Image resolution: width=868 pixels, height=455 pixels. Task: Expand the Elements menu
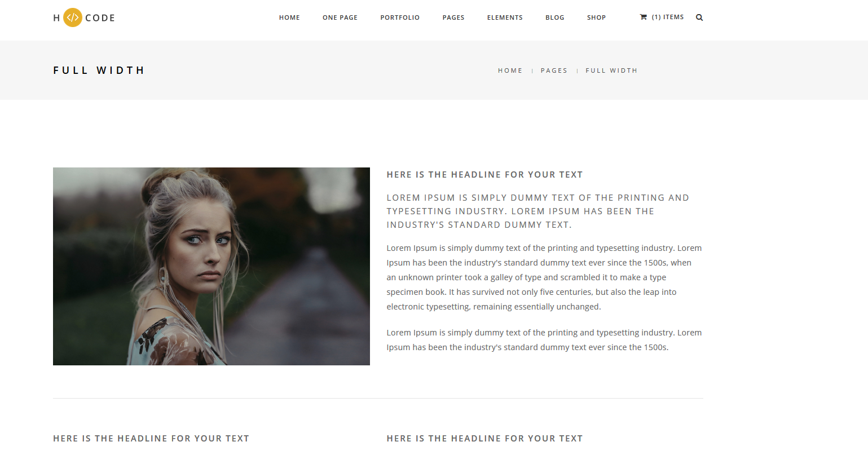pyautogui.click(x=505, y=17)
